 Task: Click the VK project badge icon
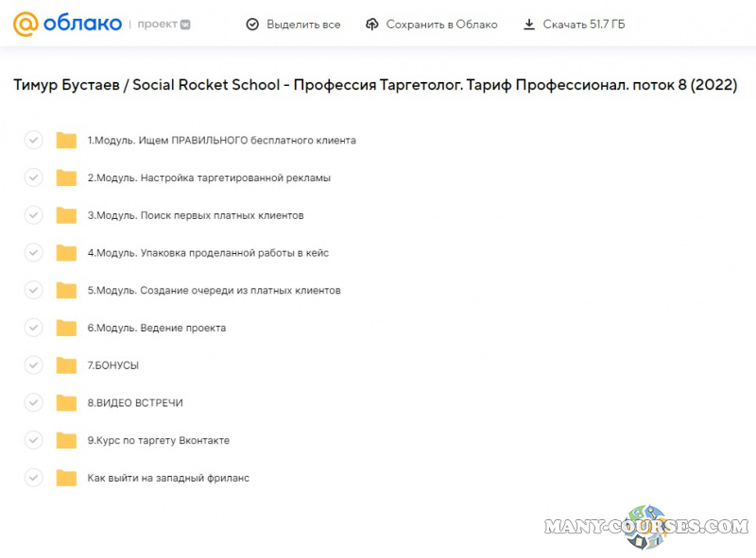[x=184, y=24]
